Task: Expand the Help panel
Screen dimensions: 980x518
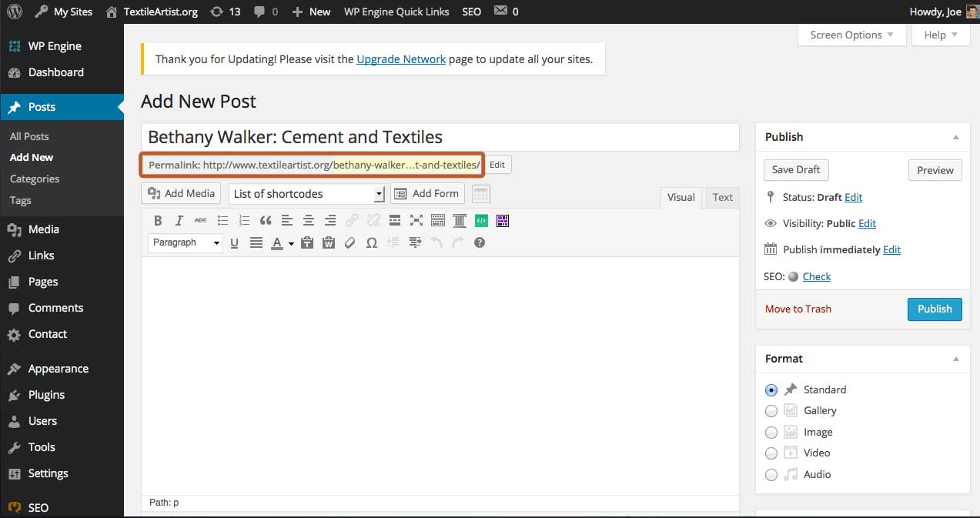Action: [x=940, y=35]
